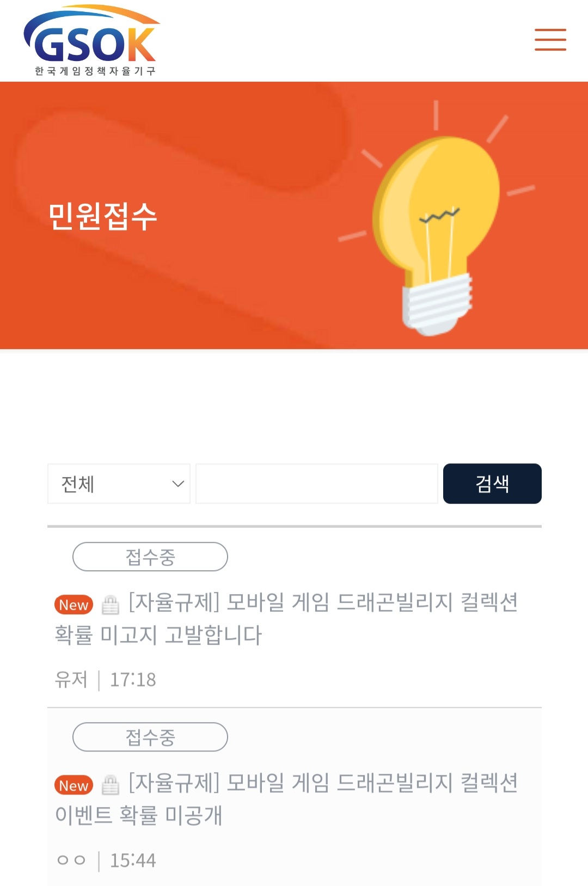Screen dimensions: 588x886
Task: Open the hamburger menu
Action: pyautogui.click(x=550, y=40)
